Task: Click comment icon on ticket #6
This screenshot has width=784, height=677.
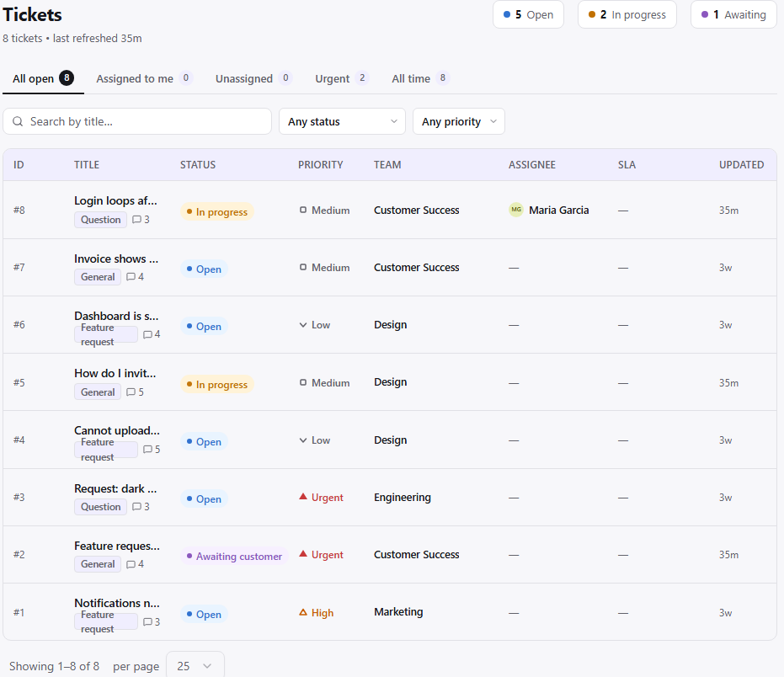Action: 147,334
